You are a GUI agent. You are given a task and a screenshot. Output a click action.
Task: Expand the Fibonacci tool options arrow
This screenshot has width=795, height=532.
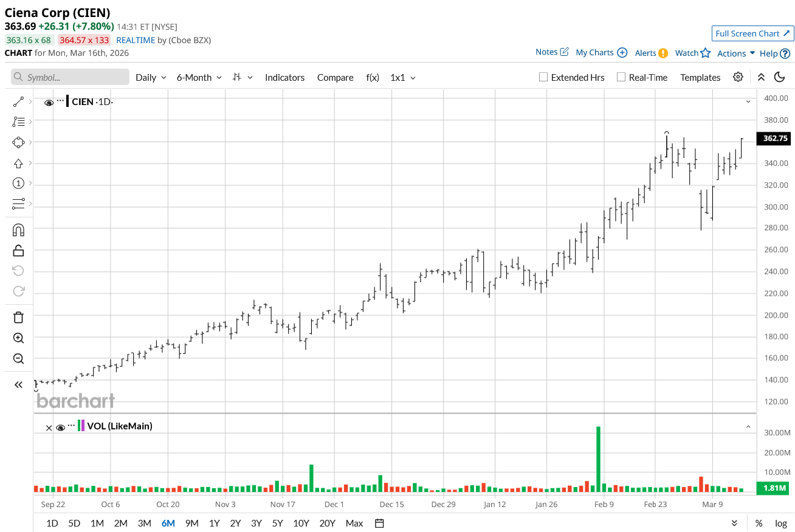30,122
